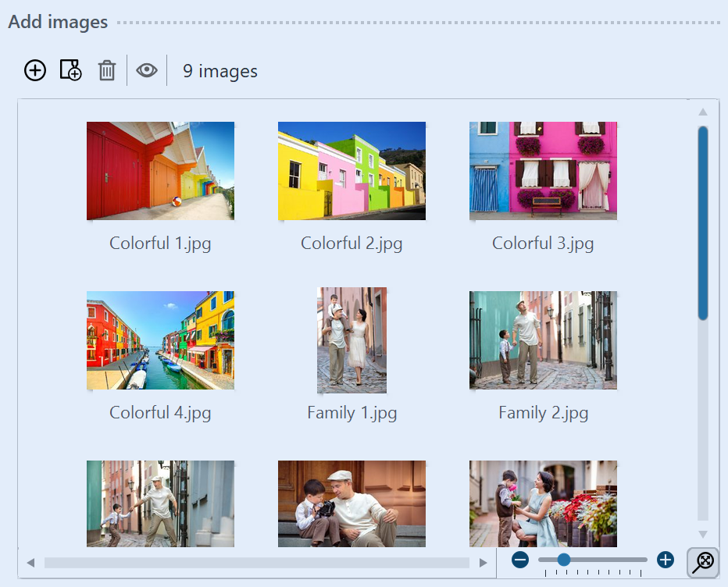The image size is (728, 587).
Task: Select the Colorful 3.jpg pink house thumbnail
Action: point(543,171)
